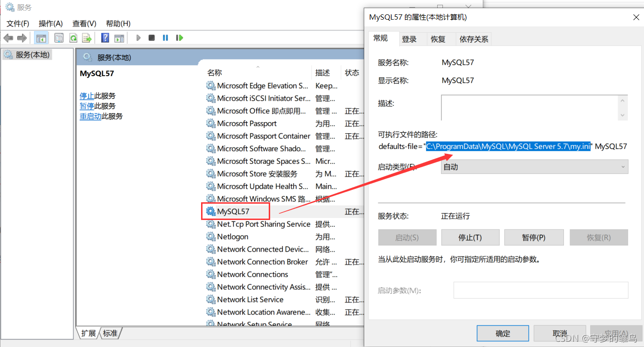Select the Microsoft Storage Spaces S... service name

click(264, 161)
